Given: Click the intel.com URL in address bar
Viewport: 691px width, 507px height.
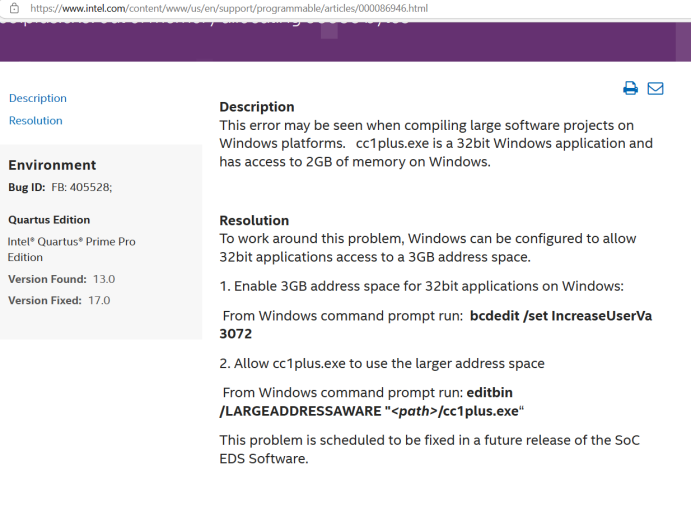Looking at the screenshot, I should pos(229,8).
